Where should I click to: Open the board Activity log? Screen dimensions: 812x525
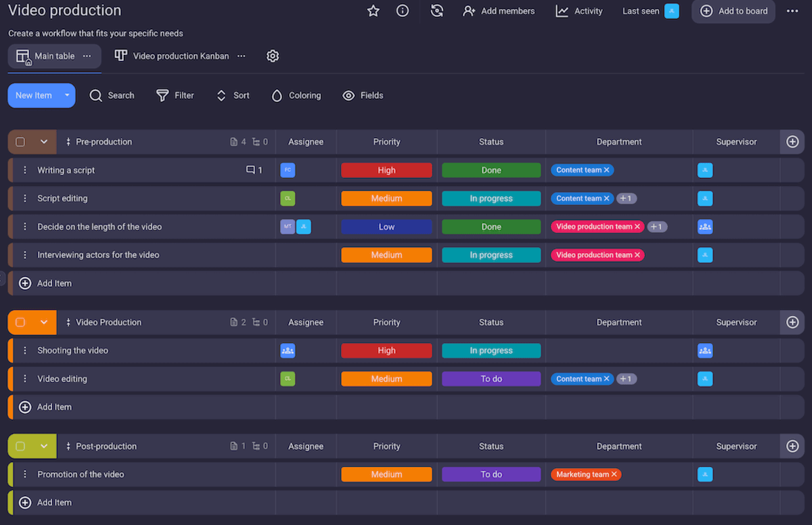(x=579, y=11)
